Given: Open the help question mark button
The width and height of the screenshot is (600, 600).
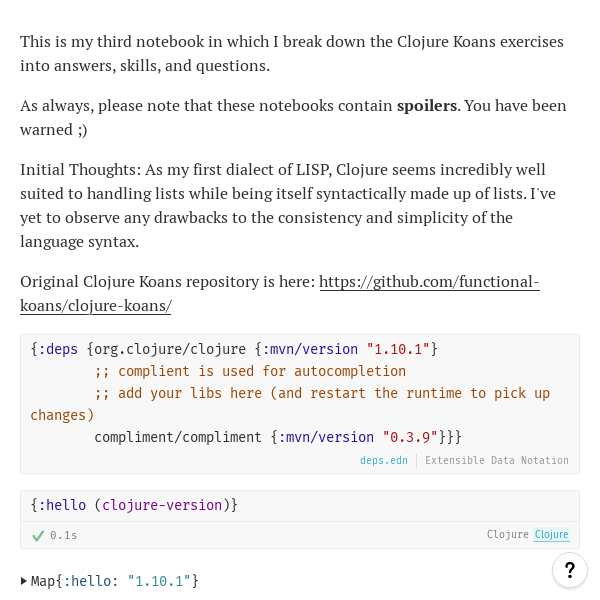Looking at the screenshot, I should pyautogui.click(x=570, y=570).
